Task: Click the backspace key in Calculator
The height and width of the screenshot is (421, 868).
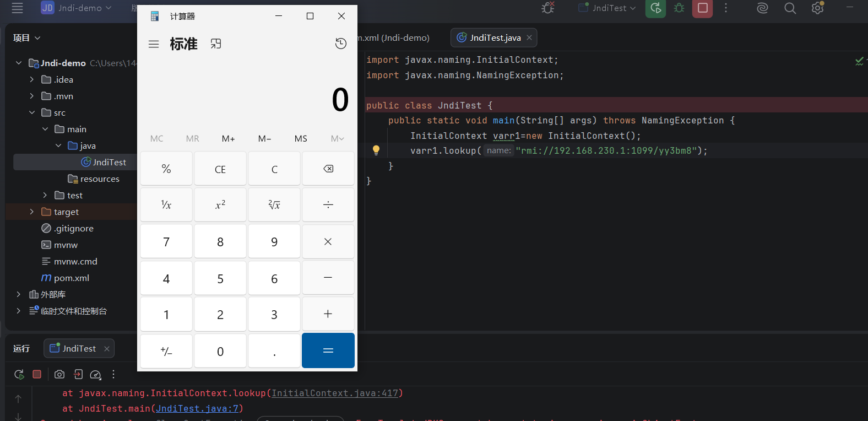Action: click(x=328, y=169)
